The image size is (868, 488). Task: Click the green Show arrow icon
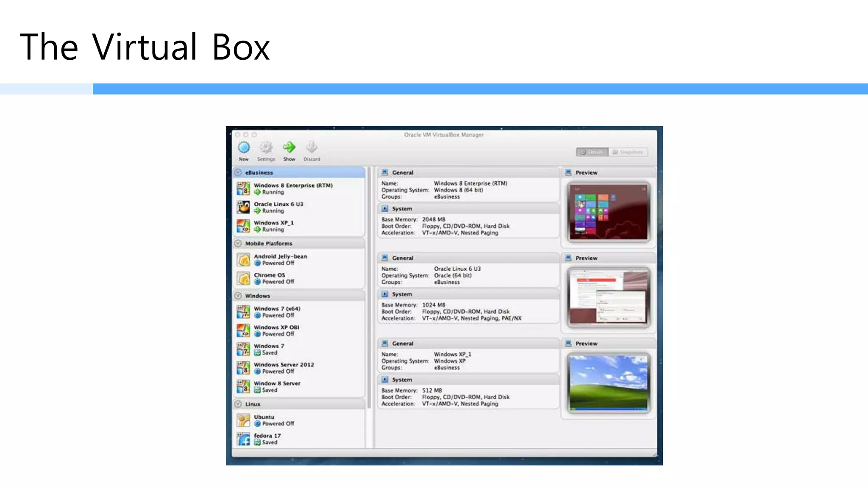coord(289,147)
